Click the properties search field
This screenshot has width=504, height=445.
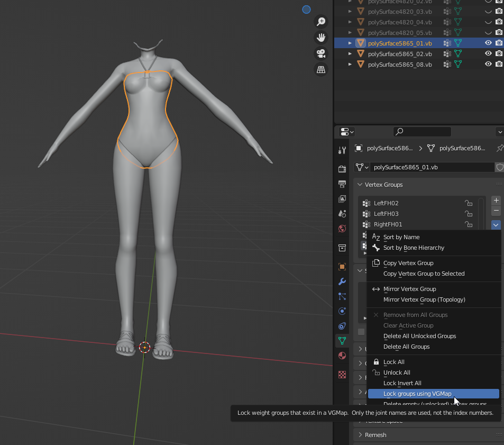click(x=422, y=132)
